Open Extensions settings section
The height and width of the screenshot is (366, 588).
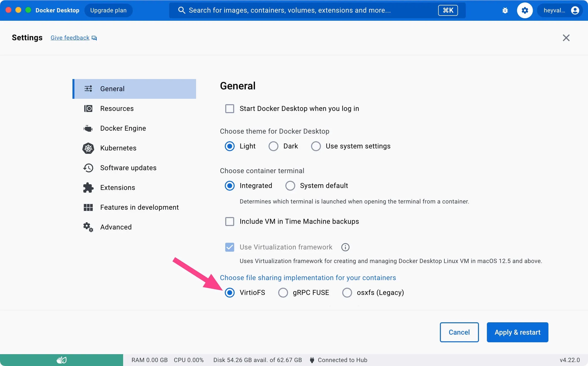tap(134, 188)
